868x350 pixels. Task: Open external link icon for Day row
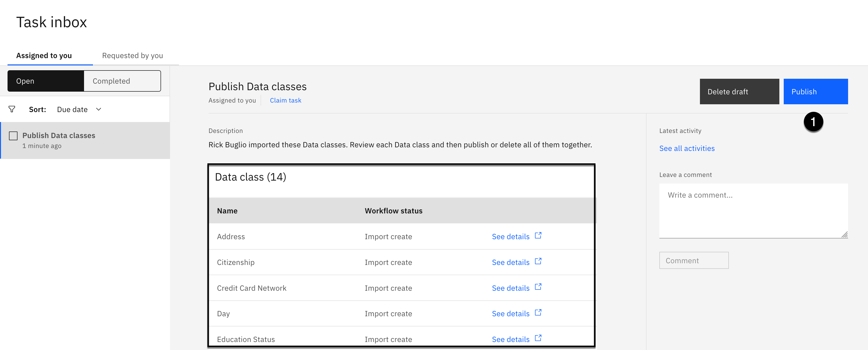click(x=538, y=313)
